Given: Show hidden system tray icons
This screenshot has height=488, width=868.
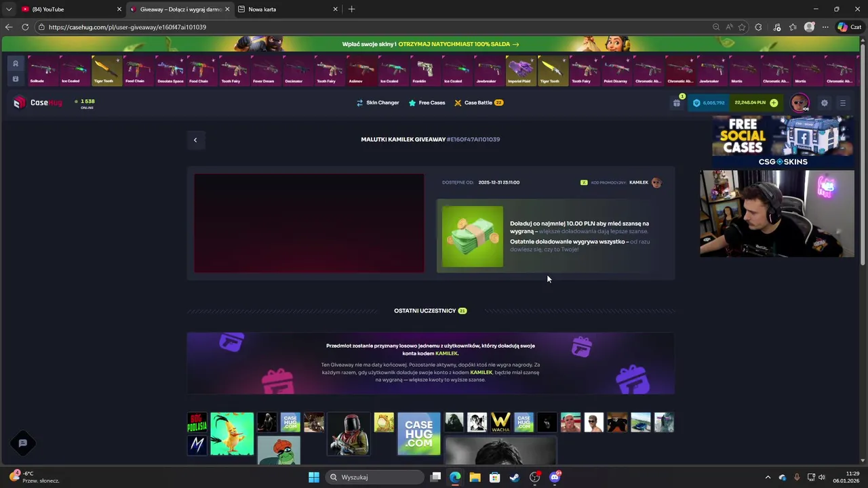Looking at the screenshot, I should [768, 477].
